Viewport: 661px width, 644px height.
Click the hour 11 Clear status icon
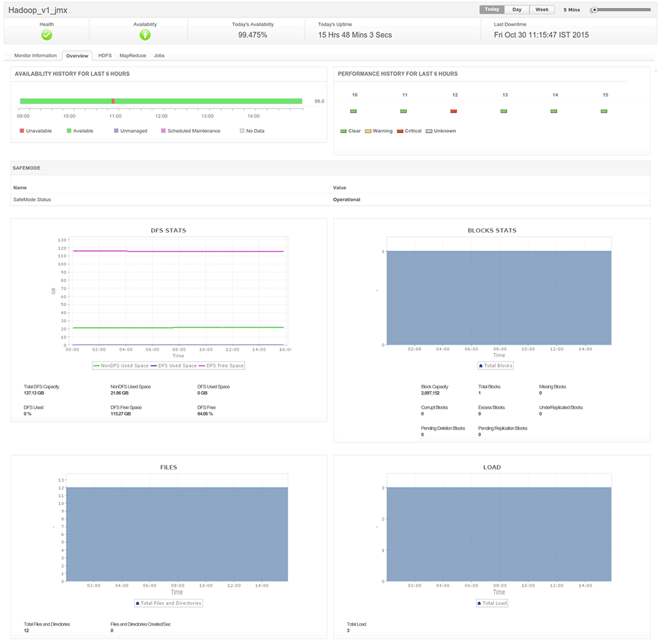pyautogui.click(x=403, y=111)
